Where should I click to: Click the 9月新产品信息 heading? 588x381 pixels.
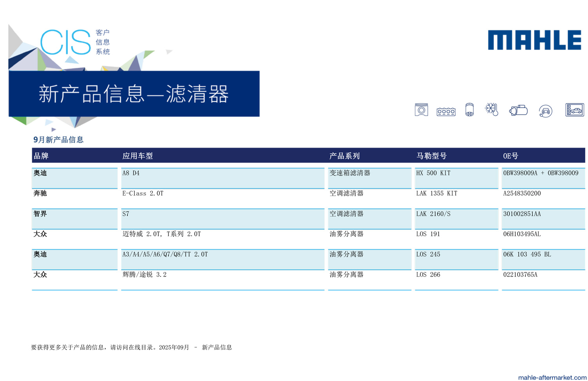58,140
